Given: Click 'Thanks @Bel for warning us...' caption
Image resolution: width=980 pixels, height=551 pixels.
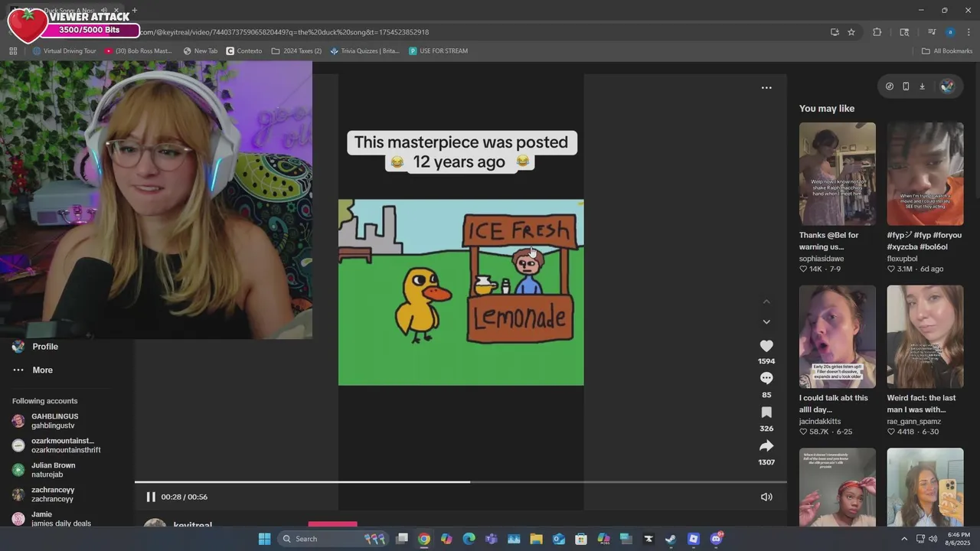Looking at the screenshot, I should click(x=829, y=241).
